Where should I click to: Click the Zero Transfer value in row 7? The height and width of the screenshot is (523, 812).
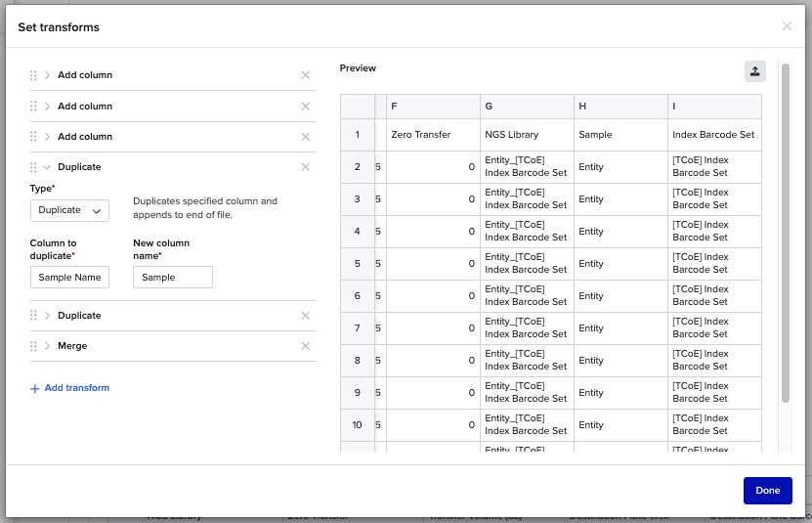(433, 328)
